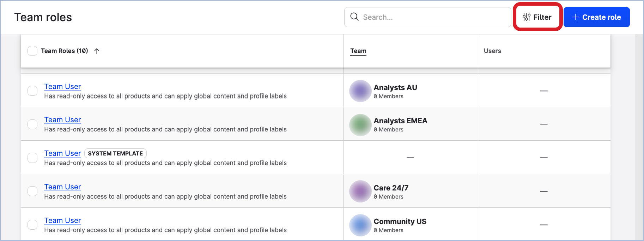
Task: Open the Team User link for Community US
Action: 62,221
